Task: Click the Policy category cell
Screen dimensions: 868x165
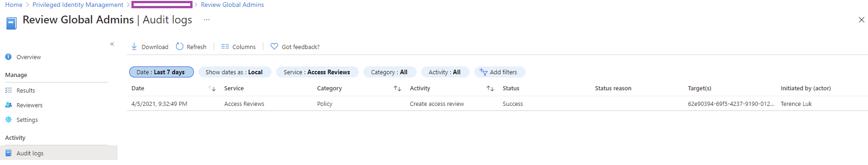Action: (324, 104)
